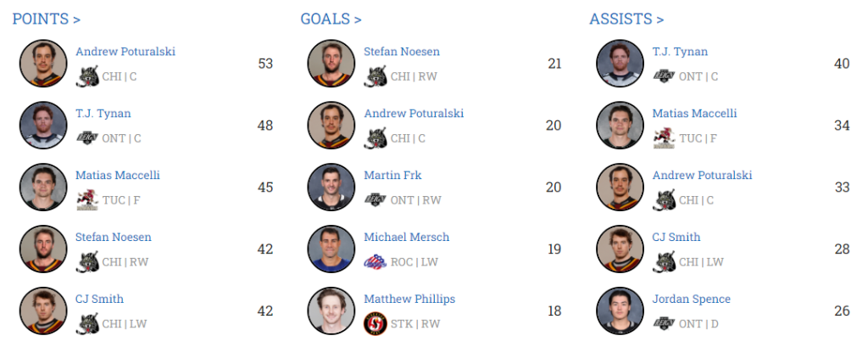Click Matias Maccelli's photo in Assists column
The height and width of the screenshot is (347, 868).
coord(620,126)
